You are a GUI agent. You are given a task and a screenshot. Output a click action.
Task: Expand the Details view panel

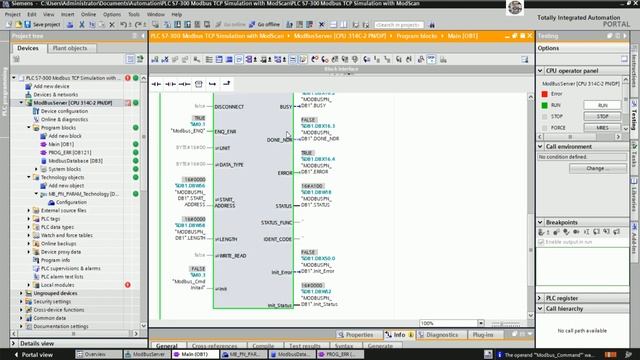(x=13, y=343)
